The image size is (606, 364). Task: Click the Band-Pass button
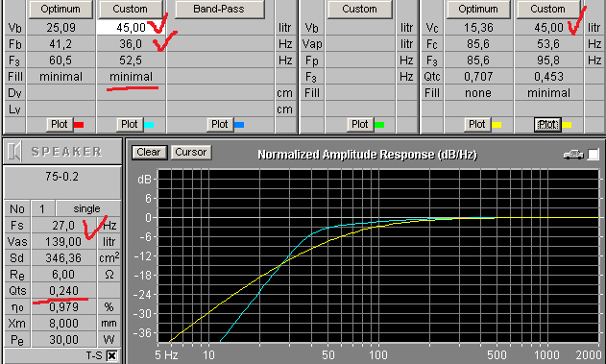click(219, 9)
